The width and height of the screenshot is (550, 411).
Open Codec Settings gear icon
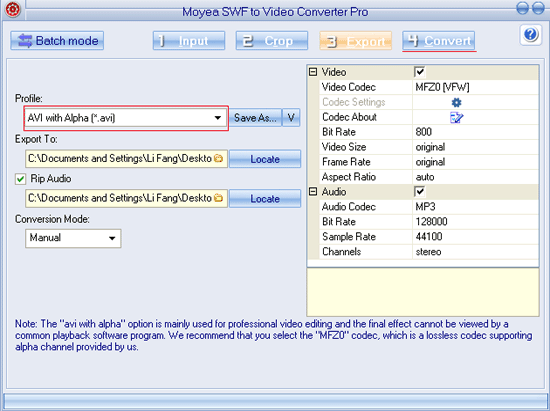click(x=456, y=102)
